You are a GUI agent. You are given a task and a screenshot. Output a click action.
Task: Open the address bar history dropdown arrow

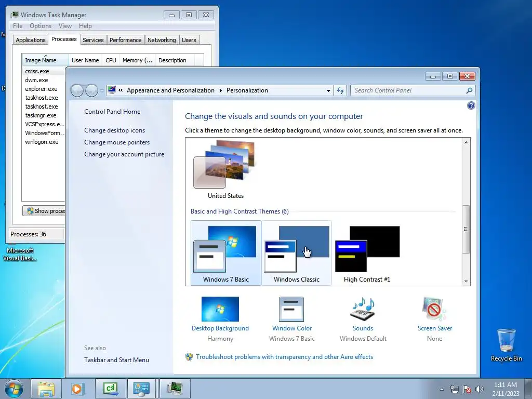pyautogui.click(x=328, y=90)
